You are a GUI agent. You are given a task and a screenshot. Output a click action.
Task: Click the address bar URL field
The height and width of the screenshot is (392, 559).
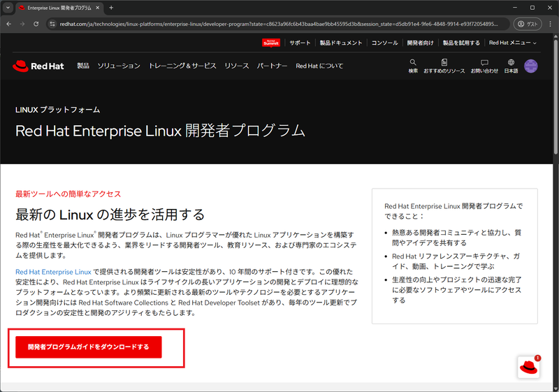pyautogui.click(x=278, y=24)
